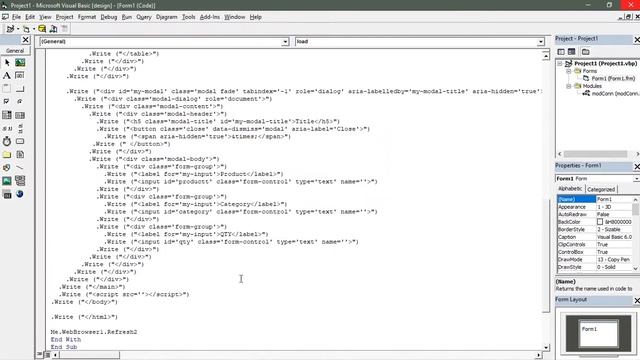
Task: Open the load procedure dropdown
Action: (x=541, y=42)
